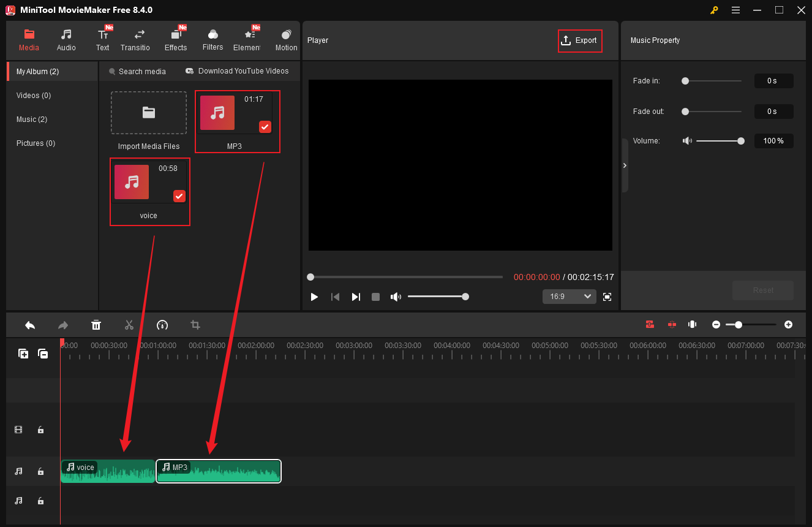The image size is (812, 527).
Task: Undo the last action
Action: (x=30, y=325)
